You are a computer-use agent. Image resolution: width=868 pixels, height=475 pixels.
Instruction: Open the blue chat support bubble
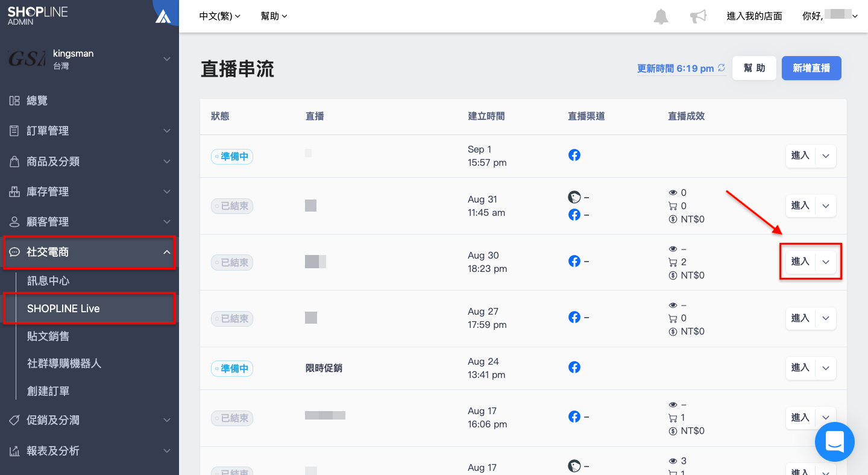coord(835,442)
